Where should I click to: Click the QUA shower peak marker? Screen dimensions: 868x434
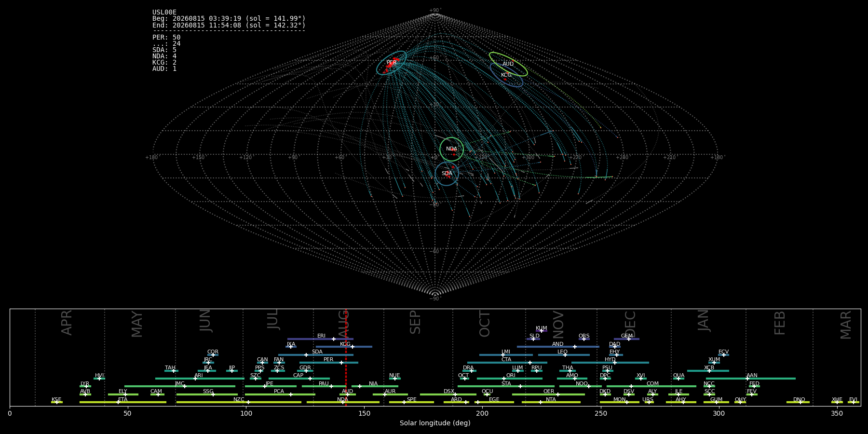click(678, 379)
